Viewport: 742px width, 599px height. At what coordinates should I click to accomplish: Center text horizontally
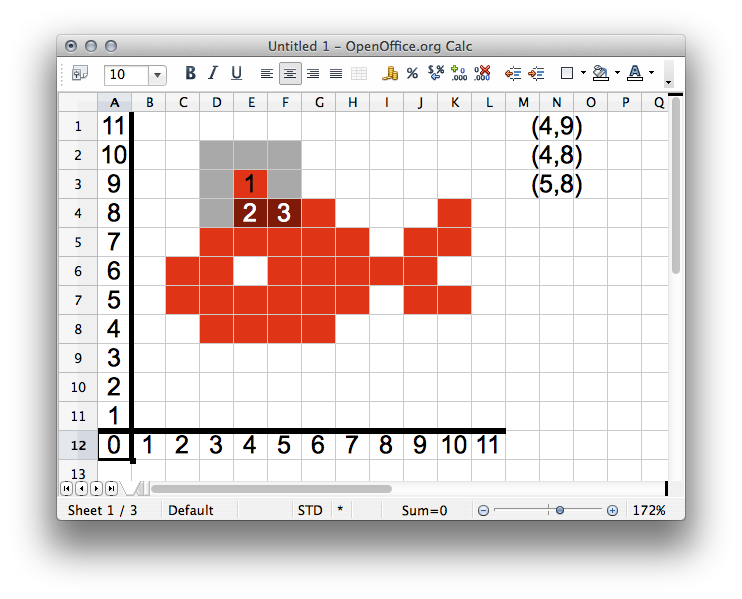point(290,74)
